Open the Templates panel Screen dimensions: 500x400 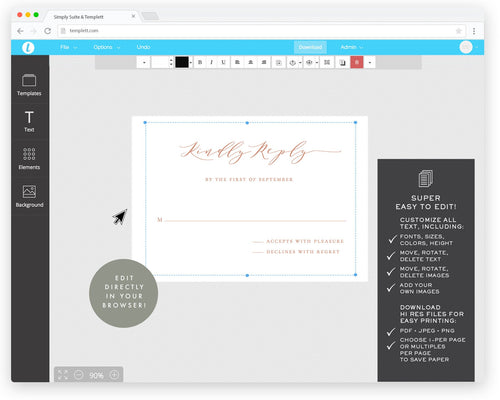pos(29,85)
